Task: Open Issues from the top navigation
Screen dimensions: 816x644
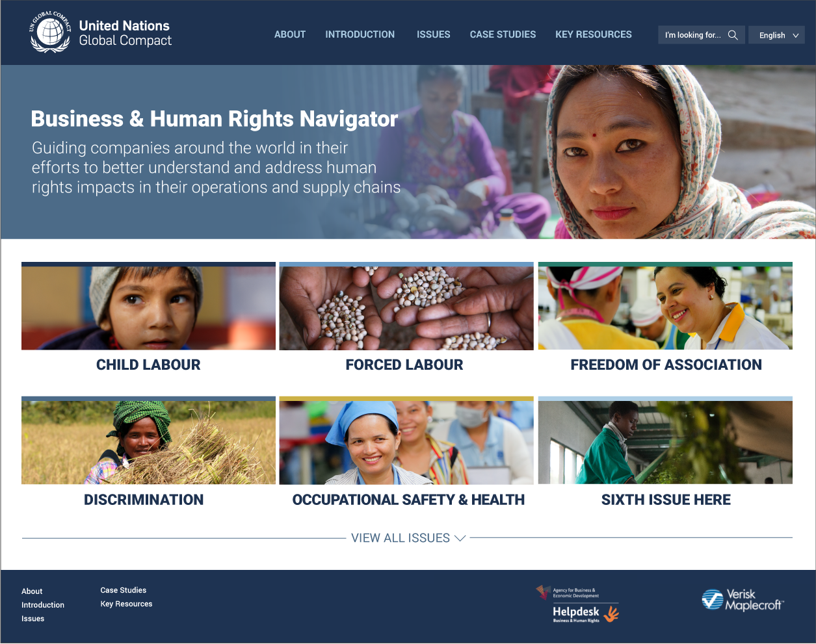Action: point(433,34)
